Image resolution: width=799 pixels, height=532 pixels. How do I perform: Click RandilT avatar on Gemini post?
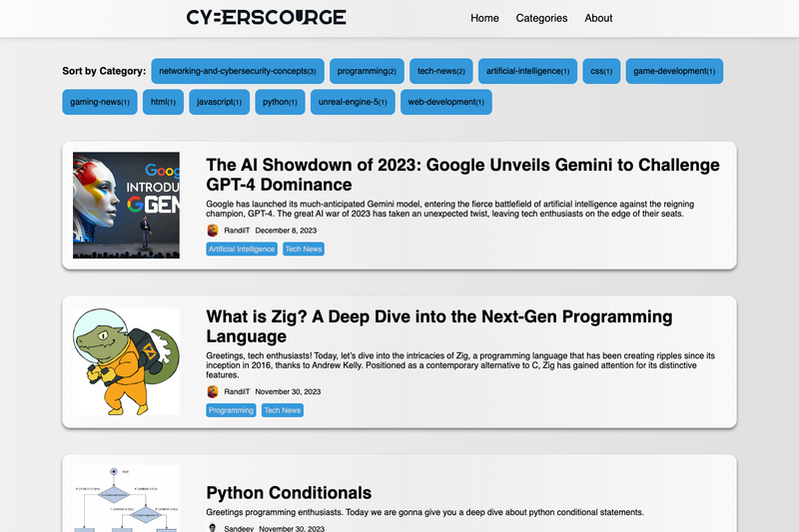213,231
